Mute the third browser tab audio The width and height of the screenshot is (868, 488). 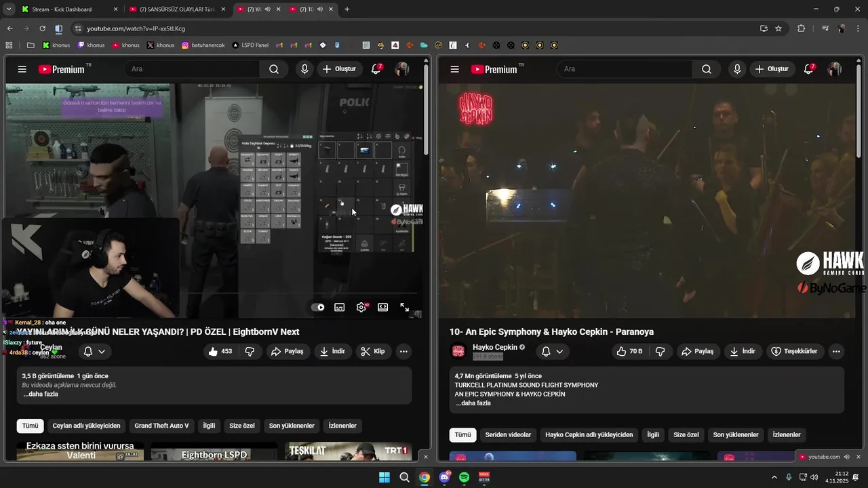click(267, 9)
